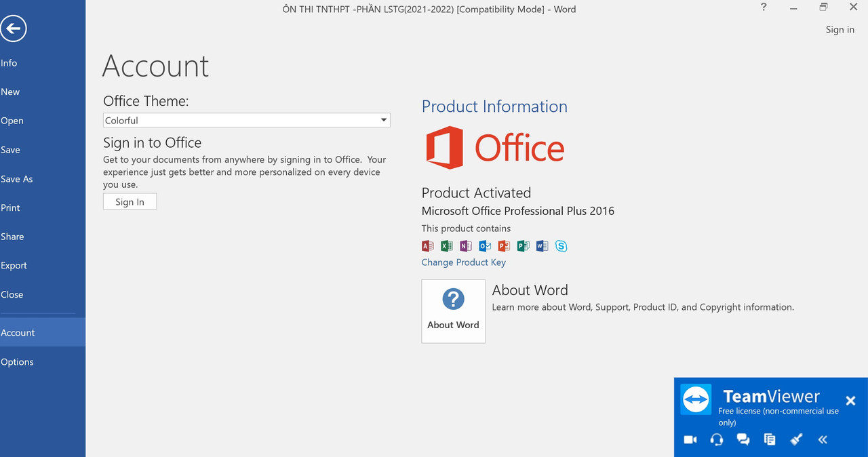
Task: Click the Sign In button
Action: pyautogui.click(x=130, y=201)
